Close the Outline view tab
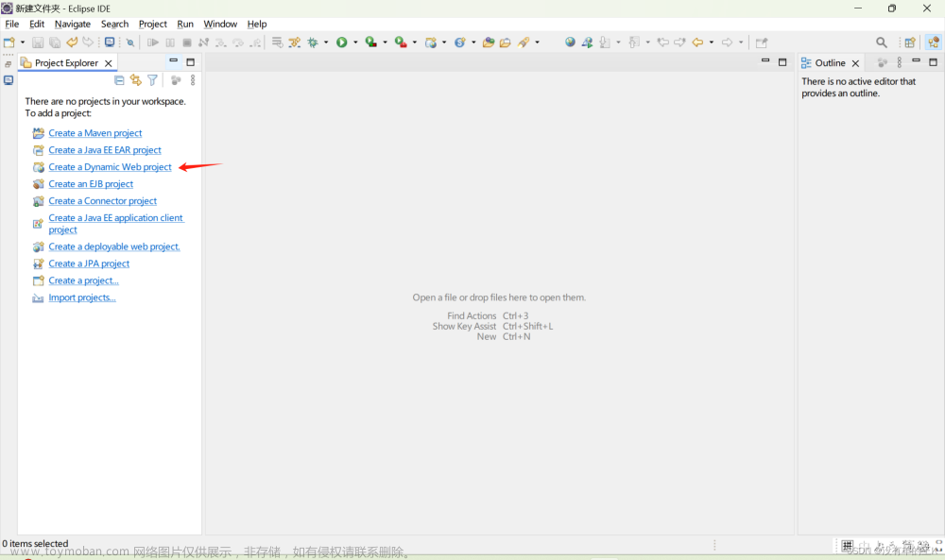The image size is (945, 560). pyautogui.click(x=855, y=63)
